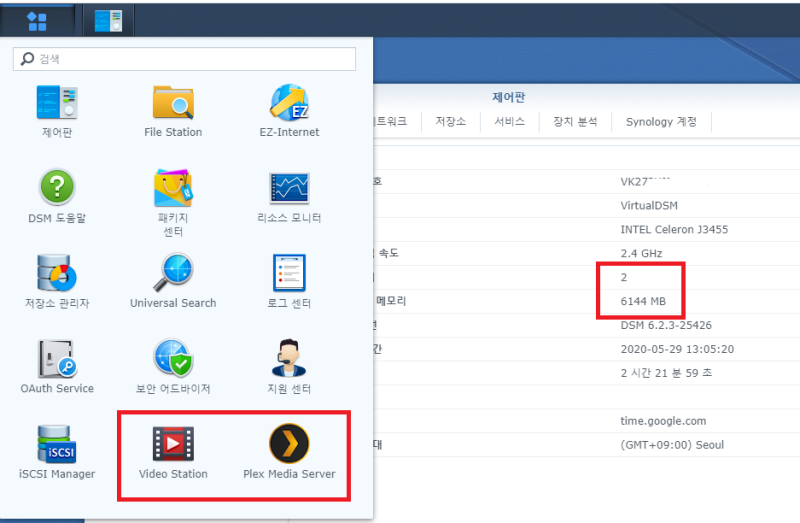
Task: Open 패키지 센터
Action: pos(173,203)
